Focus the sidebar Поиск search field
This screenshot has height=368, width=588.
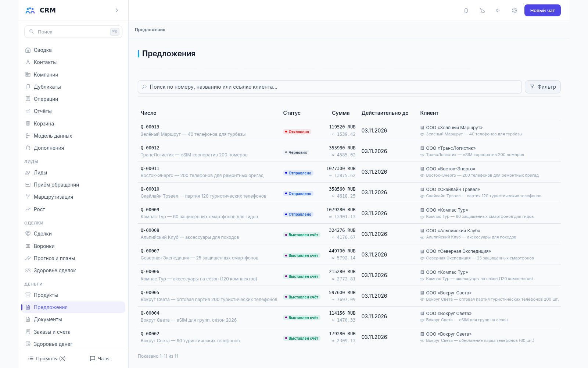73,32
